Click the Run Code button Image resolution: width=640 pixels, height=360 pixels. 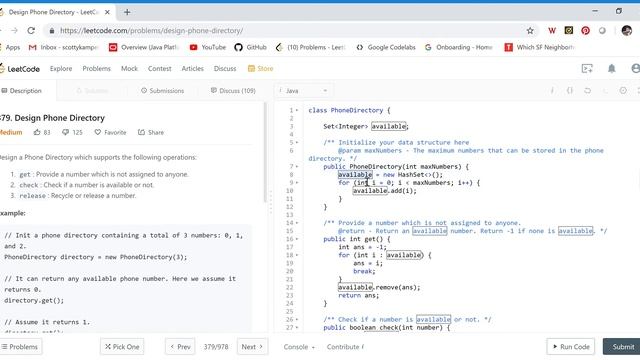pyautogui.click(x=571, y=347)
